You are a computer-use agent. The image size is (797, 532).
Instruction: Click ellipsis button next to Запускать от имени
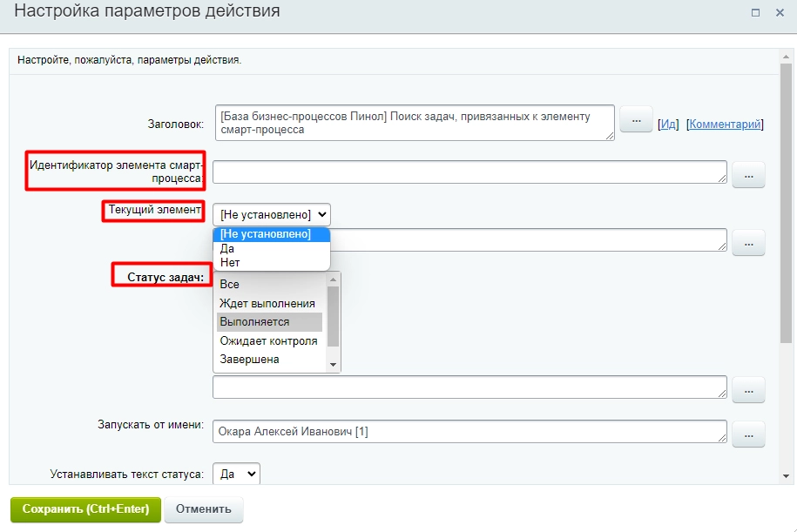748,433
